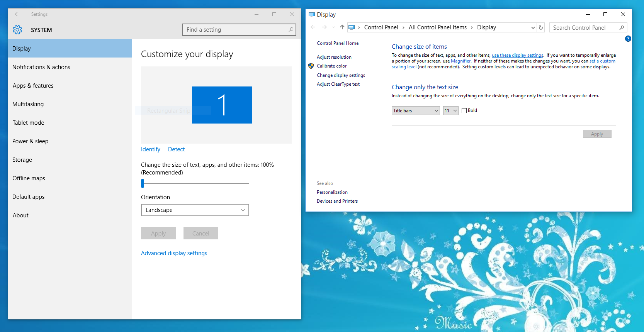The image size is (644, 332).
Task: Open Offline maps settings
Action: click(x=70, y=178)
